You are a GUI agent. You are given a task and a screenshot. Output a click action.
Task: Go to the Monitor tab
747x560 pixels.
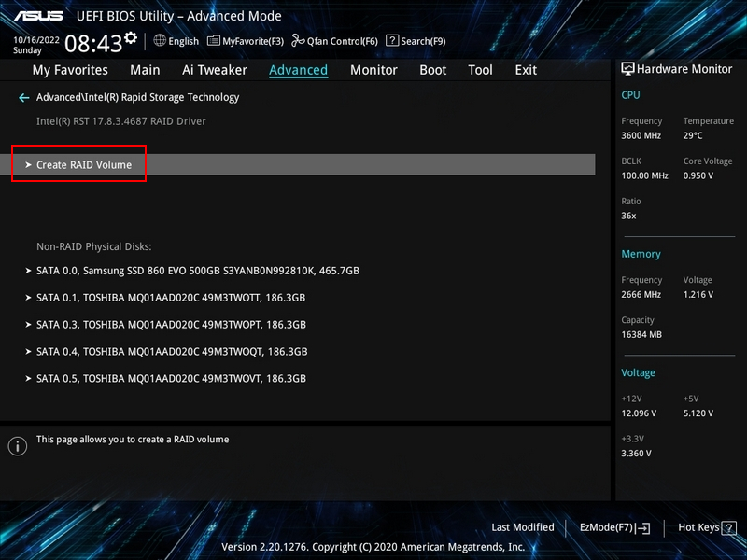373,70
